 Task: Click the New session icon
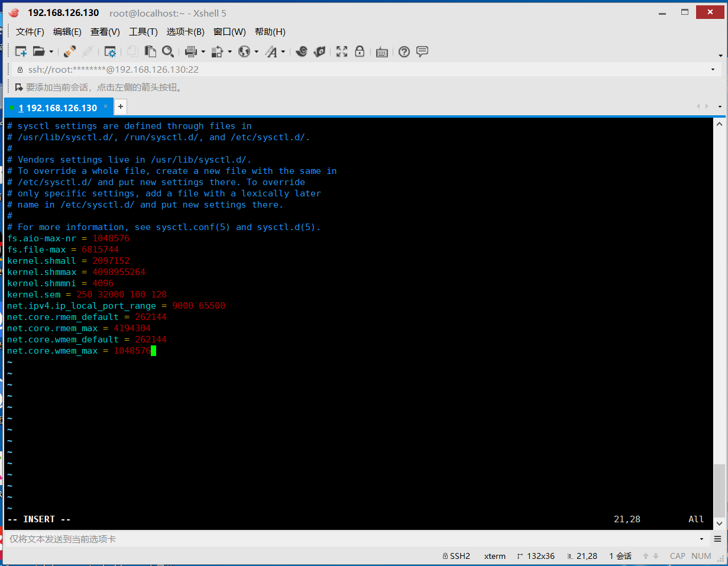tap(21, 51)
